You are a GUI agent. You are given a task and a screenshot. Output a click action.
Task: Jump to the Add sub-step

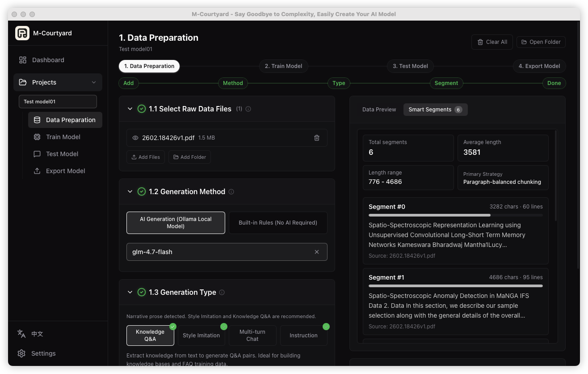[129, 83]
